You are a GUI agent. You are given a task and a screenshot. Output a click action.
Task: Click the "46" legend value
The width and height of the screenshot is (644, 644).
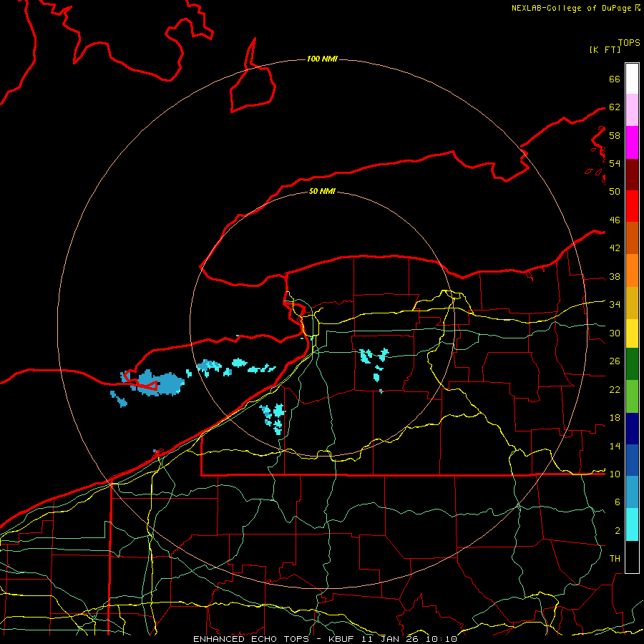(x=615, y=220)
